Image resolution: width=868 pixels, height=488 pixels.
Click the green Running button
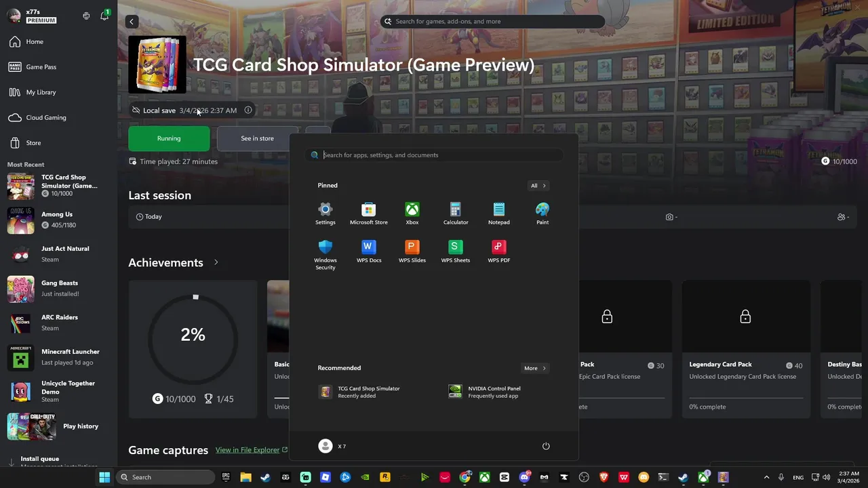tap(169, 138)
